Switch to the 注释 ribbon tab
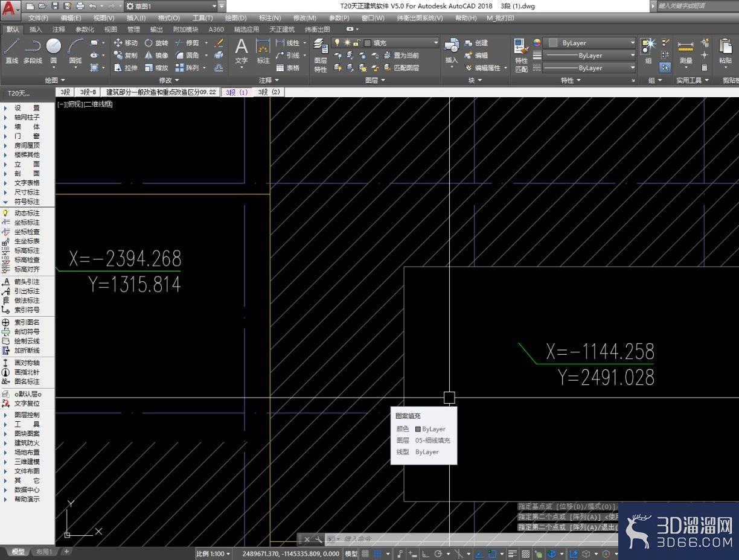Image resolution: width=739 pixels, height=560 pixels. click(59, 29)
